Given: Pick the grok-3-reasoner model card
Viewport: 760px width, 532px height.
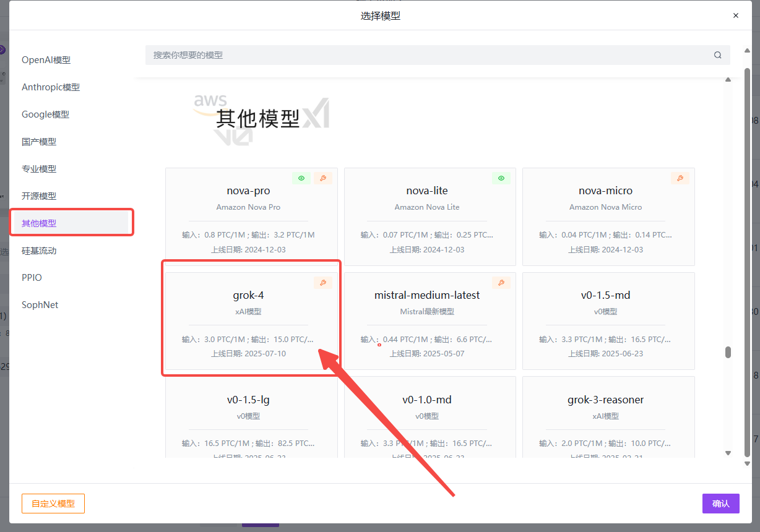Looking at the screenshot, I should [x=608, y=418].
